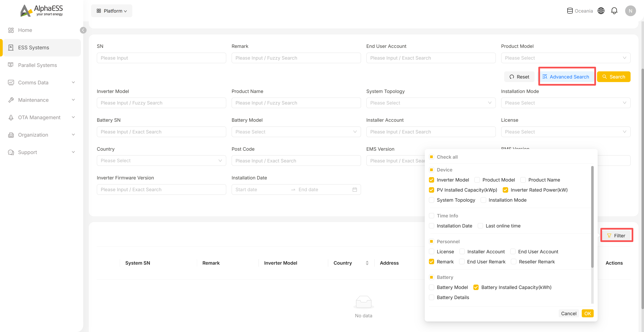The height and width of the screenshot is (332, 644).
Task: Uncheck Battery Installed Capacity(kWh) checkbox
Action: pyautogui.click(x=476, y=287)
